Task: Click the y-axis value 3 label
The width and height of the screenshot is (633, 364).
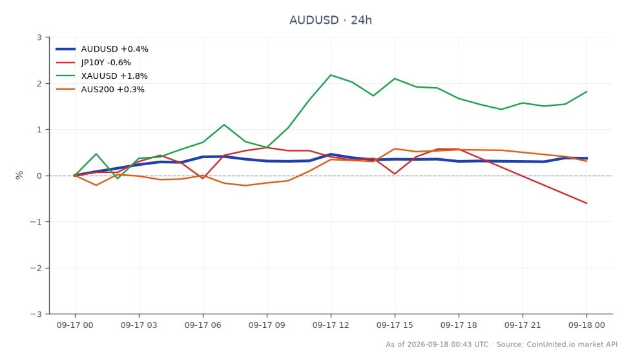Action: pyautogui.click(x=39, y=37)
